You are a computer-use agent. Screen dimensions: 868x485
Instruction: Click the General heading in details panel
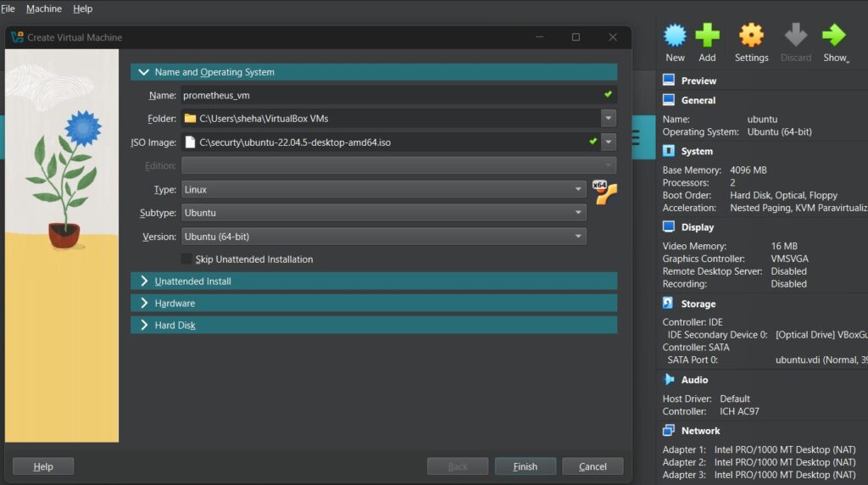[x=698, y=100]
